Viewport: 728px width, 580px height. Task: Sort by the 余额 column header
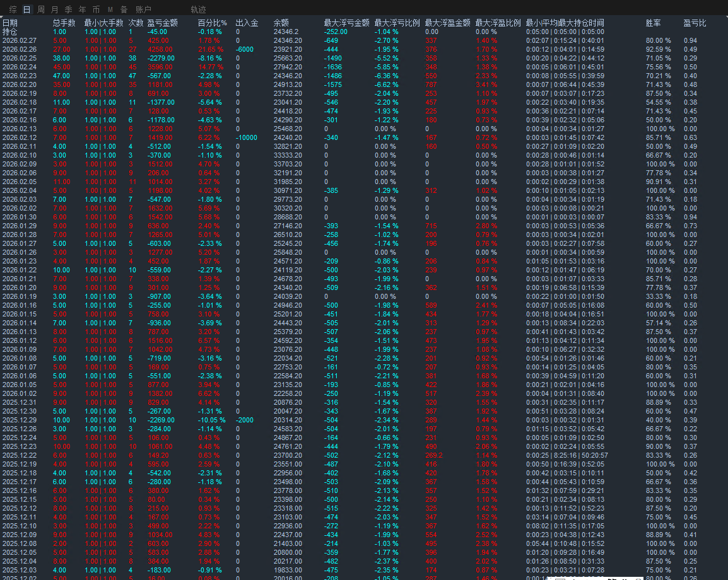click(x=281, y=23)
